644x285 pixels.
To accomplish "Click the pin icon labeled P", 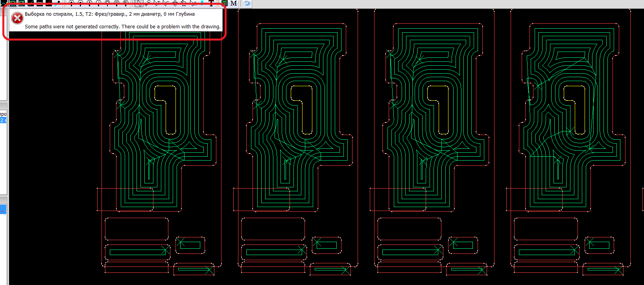I will point(89,3).
